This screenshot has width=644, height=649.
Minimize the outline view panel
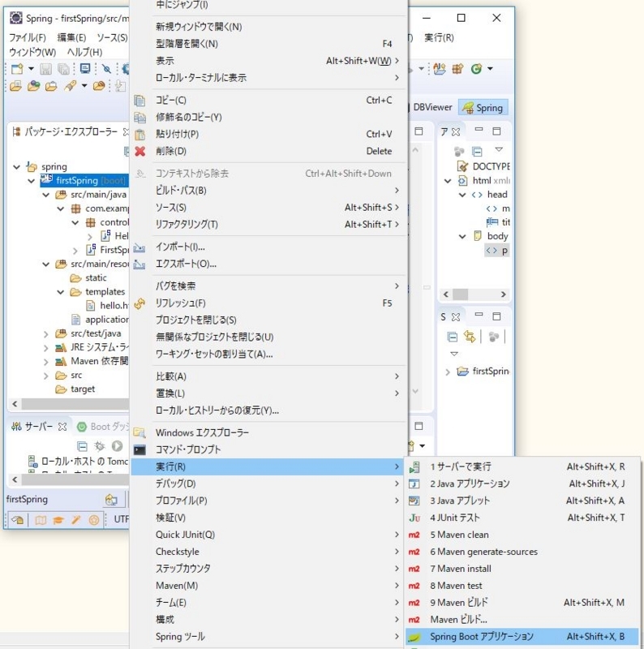pos(479,131)
